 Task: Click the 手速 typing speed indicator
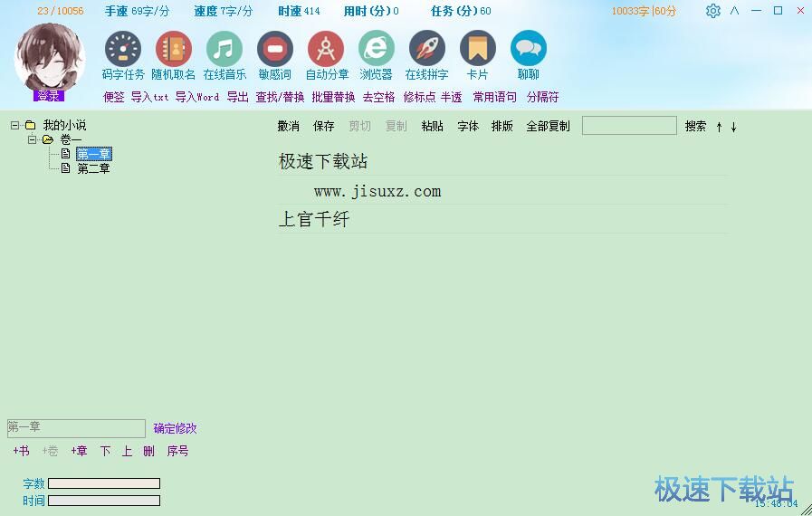138,11
